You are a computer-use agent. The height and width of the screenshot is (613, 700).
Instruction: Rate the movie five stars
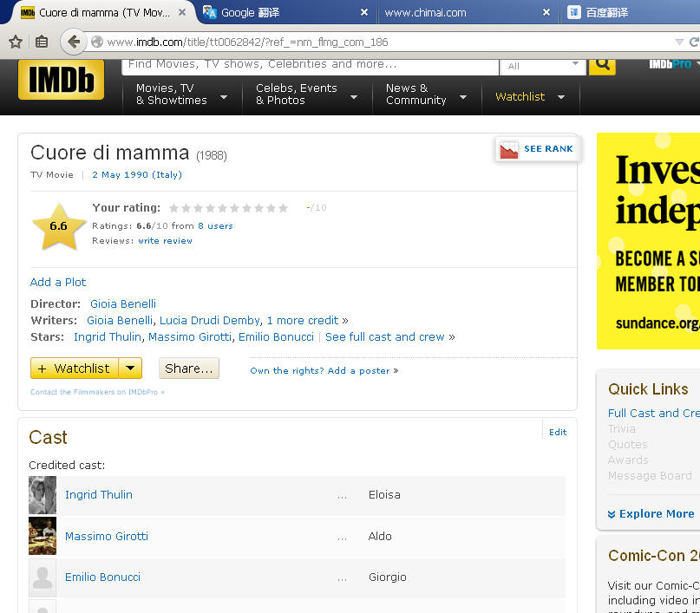(x=222, y=208)
